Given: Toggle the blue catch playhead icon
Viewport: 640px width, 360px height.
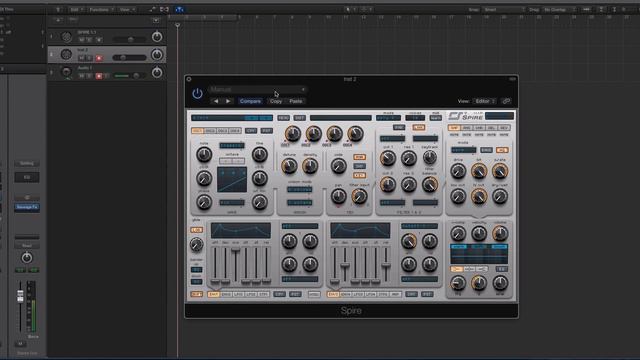Looking at the screenshot, I should tap(180, 9).
